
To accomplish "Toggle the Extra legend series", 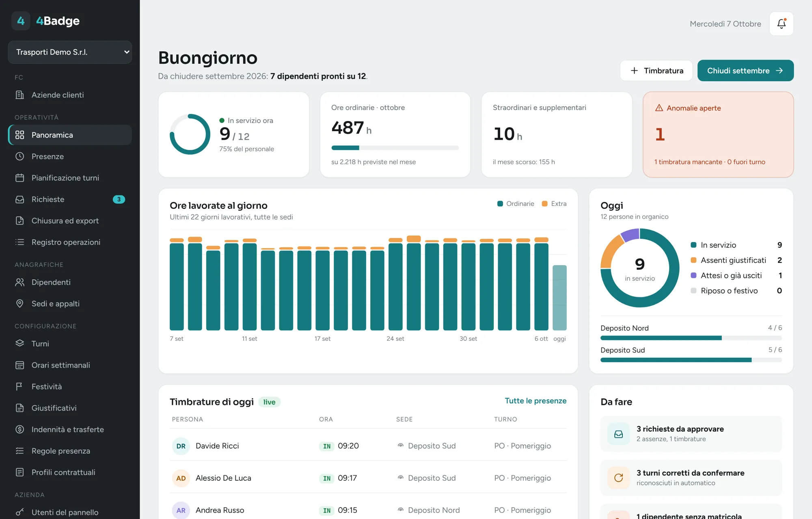I will point(554,204).
